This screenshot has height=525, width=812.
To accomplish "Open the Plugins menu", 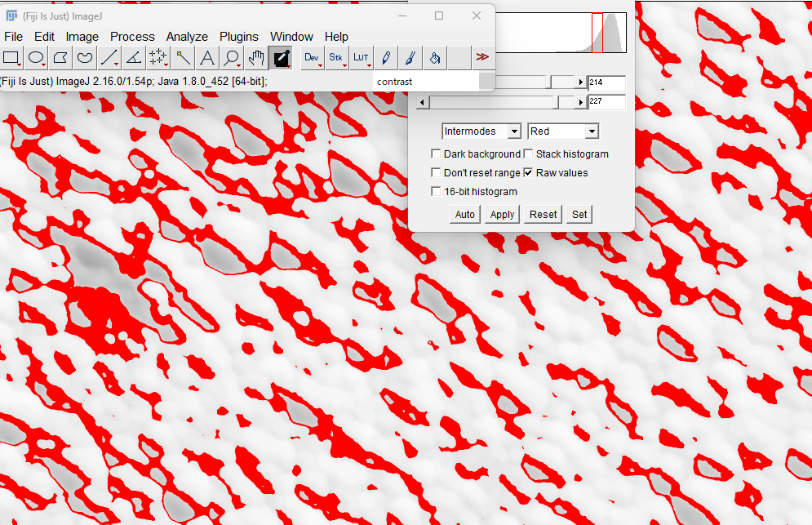I will click(x=238, y=37).
